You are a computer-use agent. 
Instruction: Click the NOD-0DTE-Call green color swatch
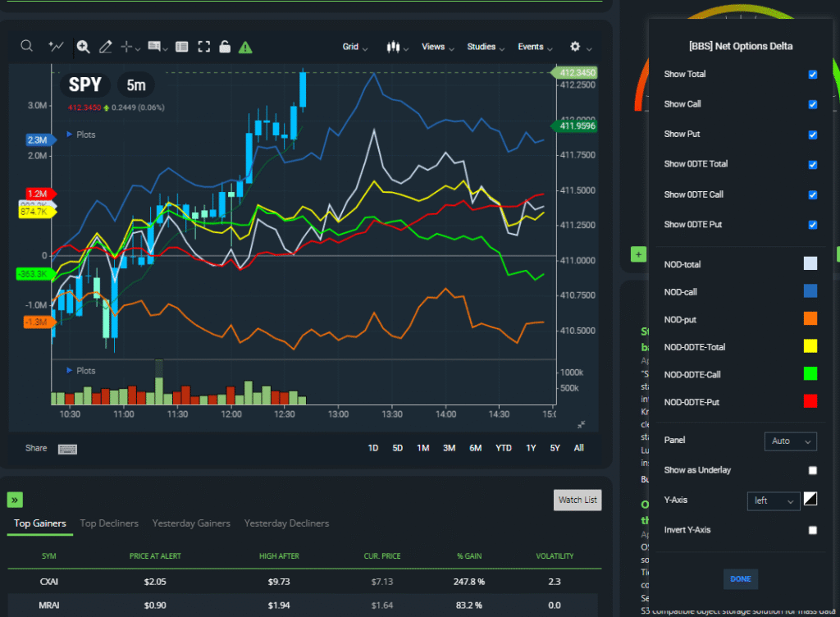(810, 374)
